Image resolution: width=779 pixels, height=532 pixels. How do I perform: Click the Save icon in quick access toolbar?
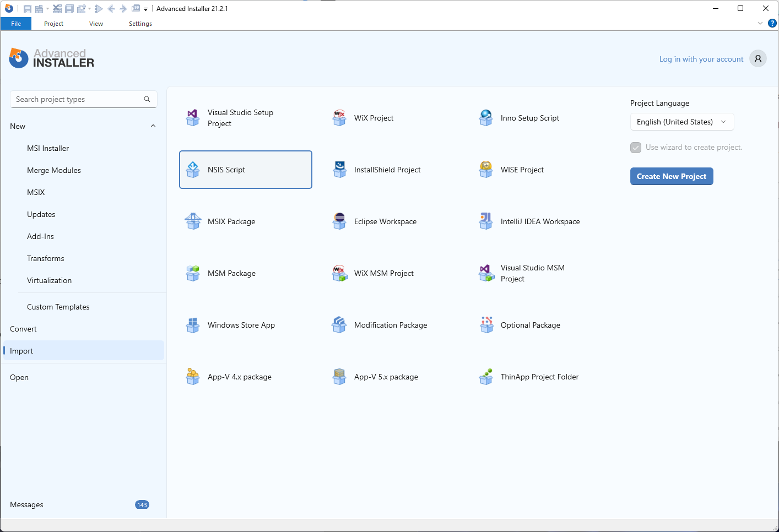[28, 9]
